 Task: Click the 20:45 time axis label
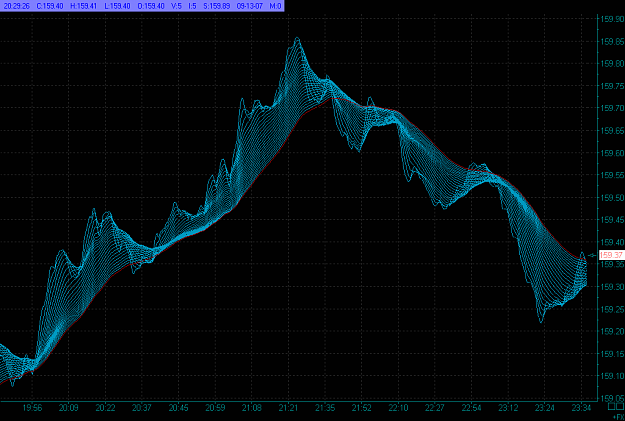pos(179,408)
